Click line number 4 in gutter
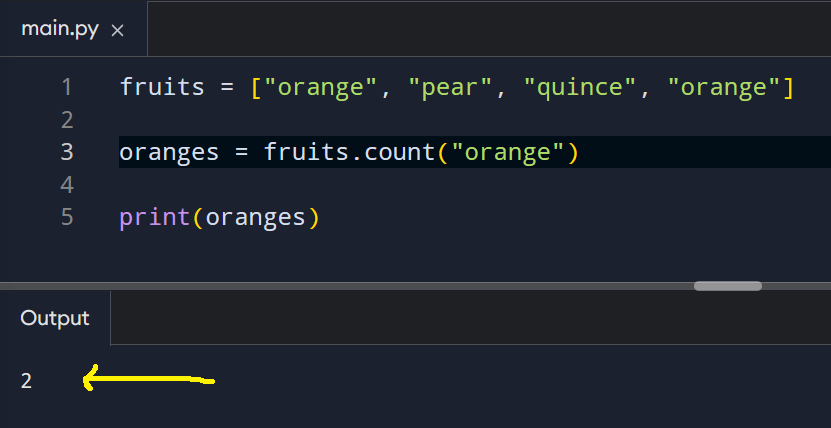 [66, 185]
